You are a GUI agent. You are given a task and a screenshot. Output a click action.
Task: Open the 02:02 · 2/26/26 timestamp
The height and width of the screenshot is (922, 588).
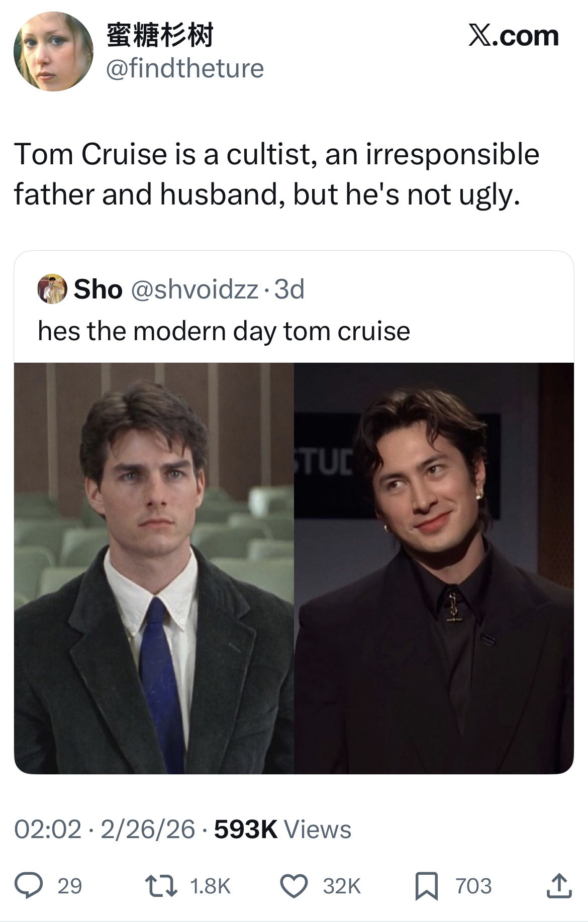pos(105,829)
